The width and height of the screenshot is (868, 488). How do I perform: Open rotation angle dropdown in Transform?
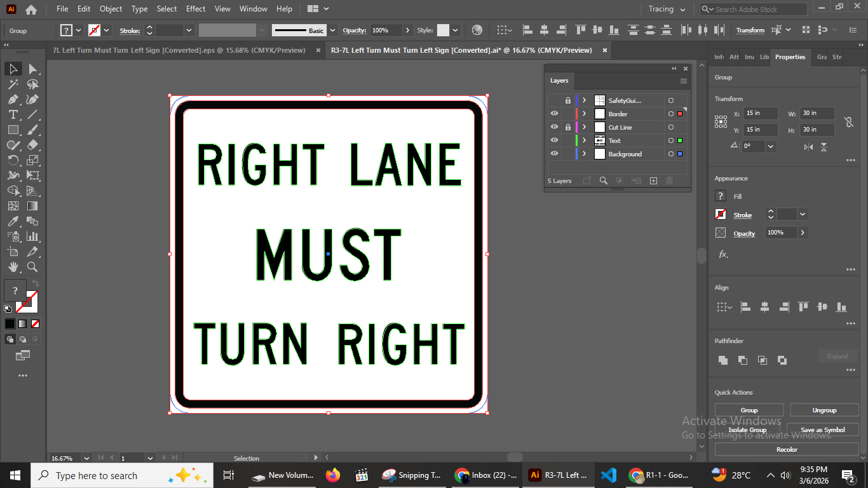[x=771, y=146]
